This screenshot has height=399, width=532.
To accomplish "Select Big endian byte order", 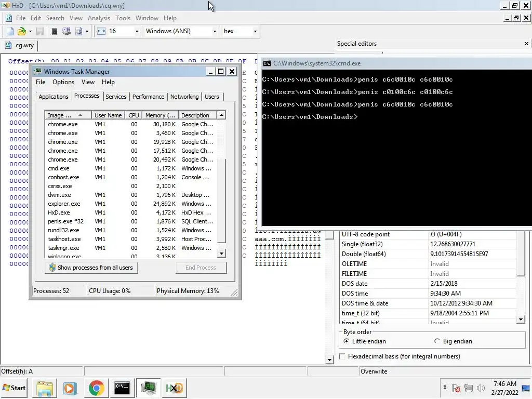I will click(x=453, y=341).
